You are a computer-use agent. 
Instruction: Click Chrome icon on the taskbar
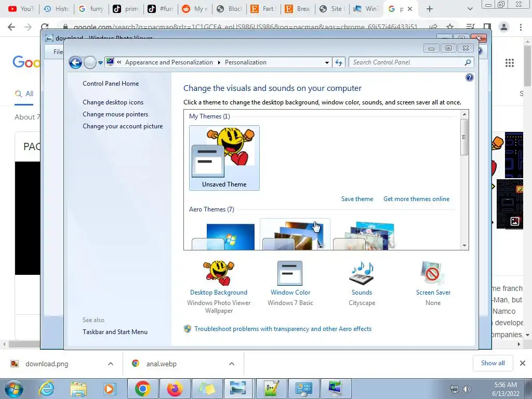click(142, 389)
